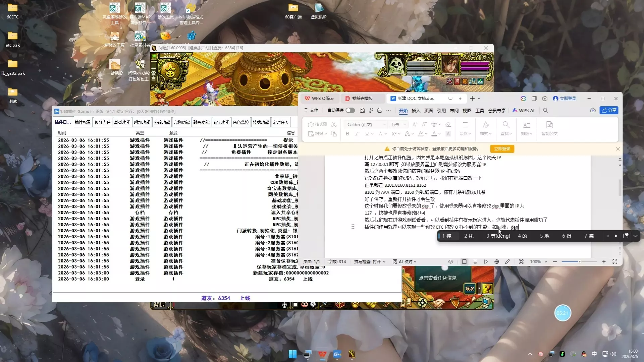
Task: Switch to the 插件配置 plugin tab
Action: [x=83, y=122]
